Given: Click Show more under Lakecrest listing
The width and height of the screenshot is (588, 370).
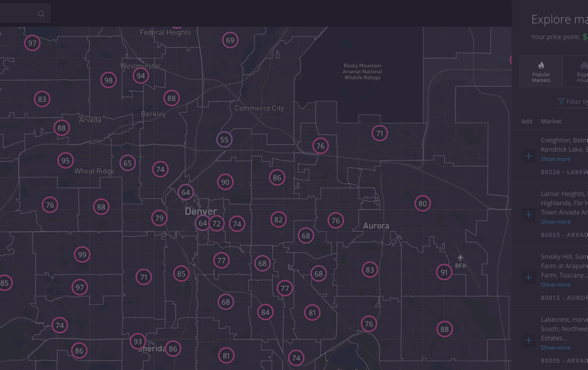Looking at the screenshot, I should point(555,347).
